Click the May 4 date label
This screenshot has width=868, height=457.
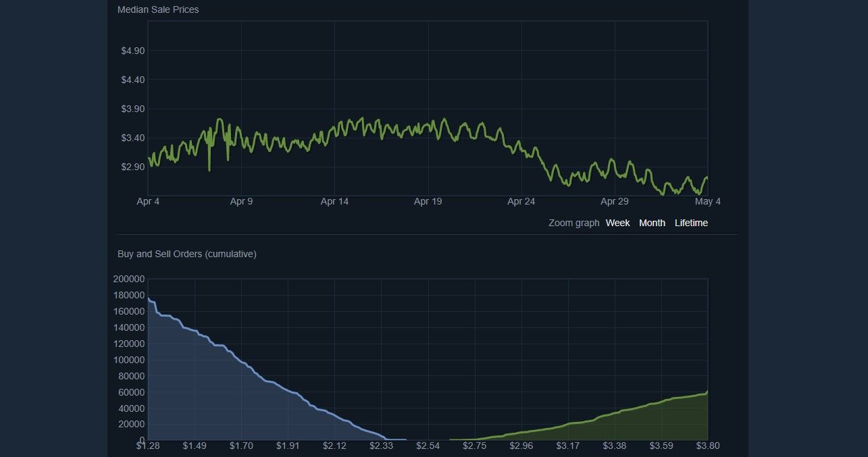(x=708, y=201)
